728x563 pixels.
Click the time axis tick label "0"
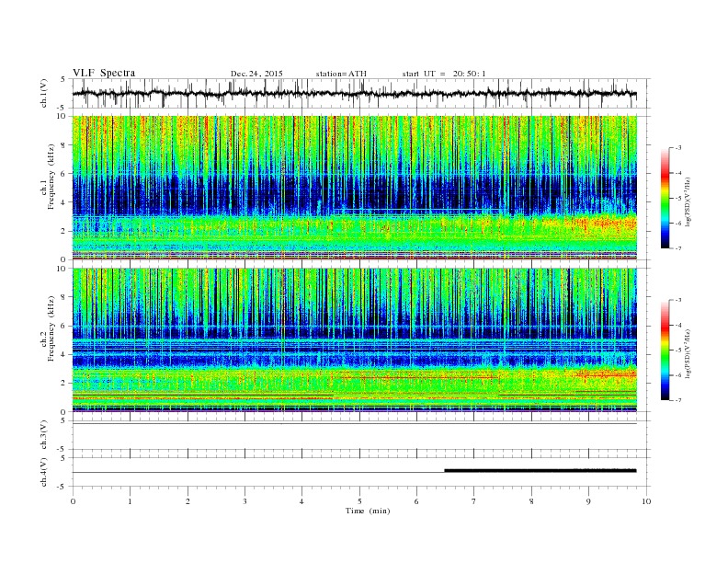point(73,501)
